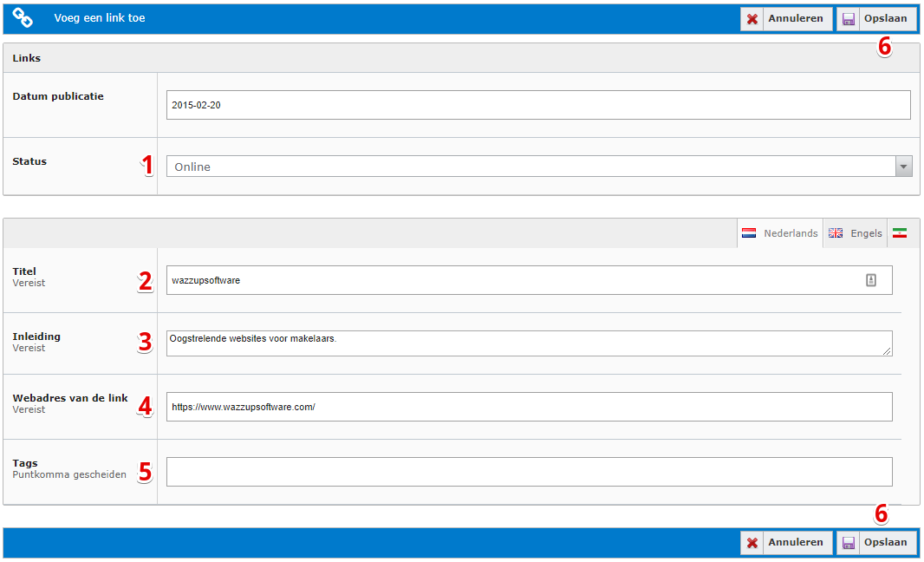
Task: Save with the top Opslaan button label
Action: point(885,18)
